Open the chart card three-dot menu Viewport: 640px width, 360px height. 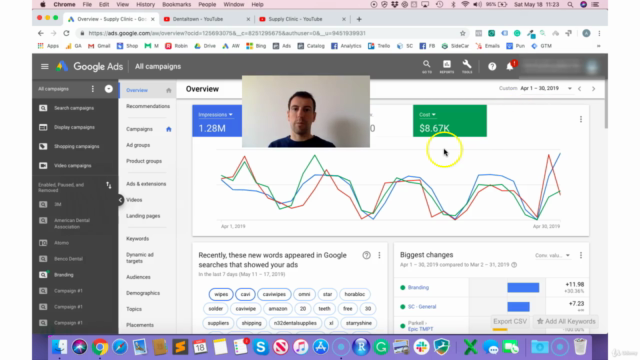[x=581, y=119]
